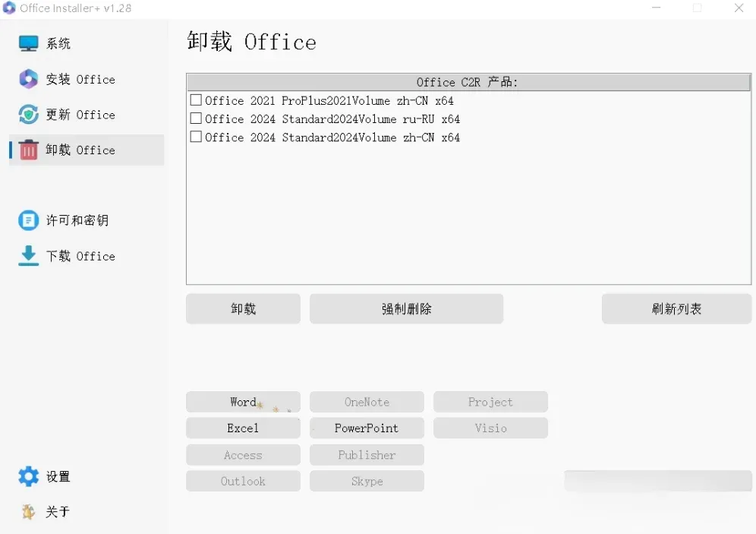Minimize the Office Installer+ window

(x=657, y=8)
